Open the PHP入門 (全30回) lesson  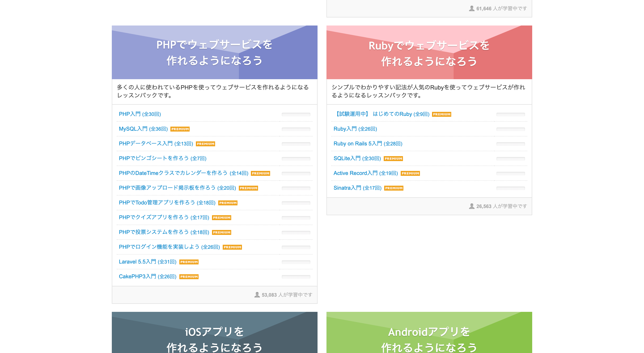click(x=140, y=114)
